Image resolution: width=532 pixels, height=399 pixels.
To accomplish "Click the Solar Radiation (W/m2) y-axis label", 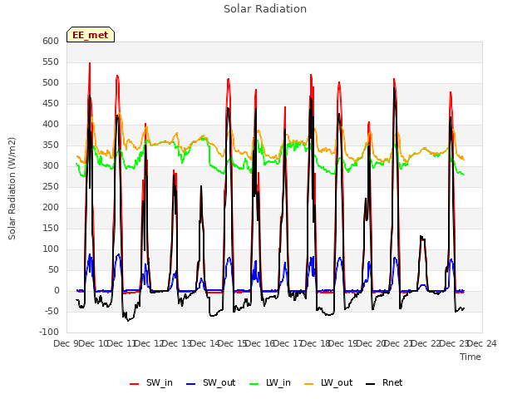I will pyautogui.click(x=12, y=189).
